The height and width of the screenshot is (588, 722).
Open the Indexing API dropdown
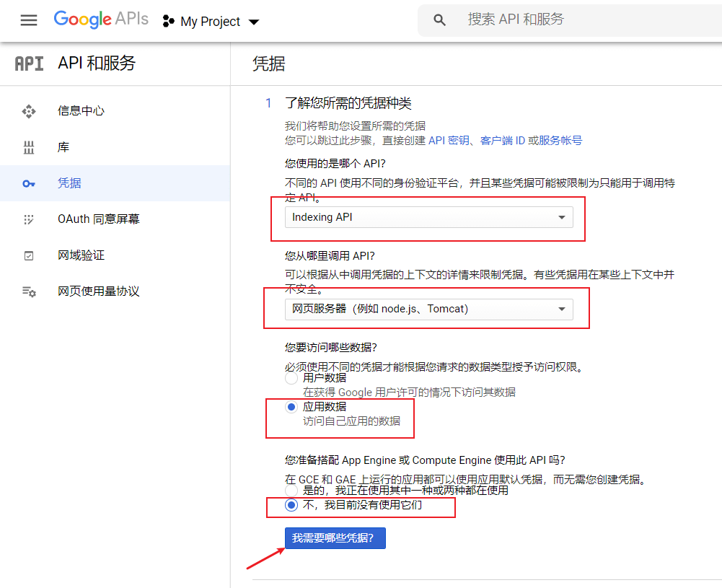click(428, 217)
